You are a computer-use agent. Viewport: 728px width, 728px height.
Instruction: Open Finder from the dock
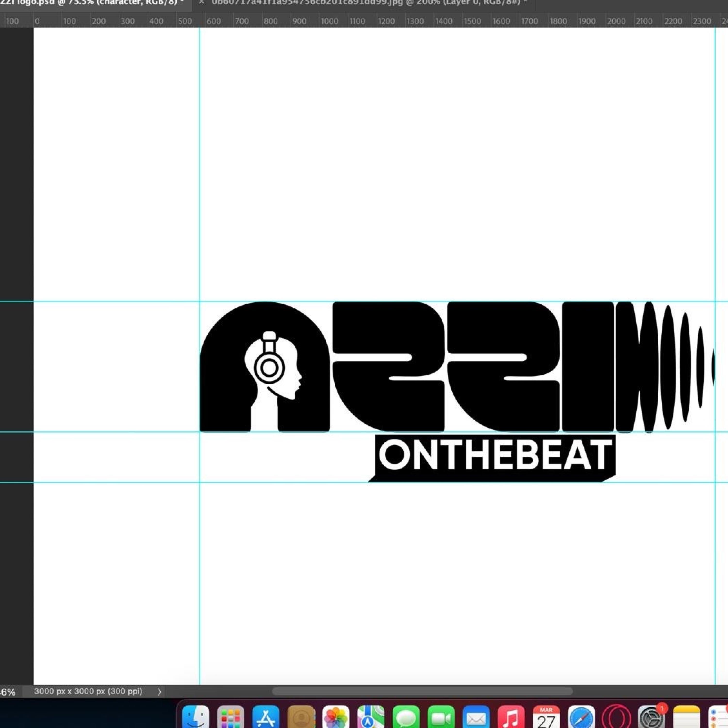click(195, 716)
